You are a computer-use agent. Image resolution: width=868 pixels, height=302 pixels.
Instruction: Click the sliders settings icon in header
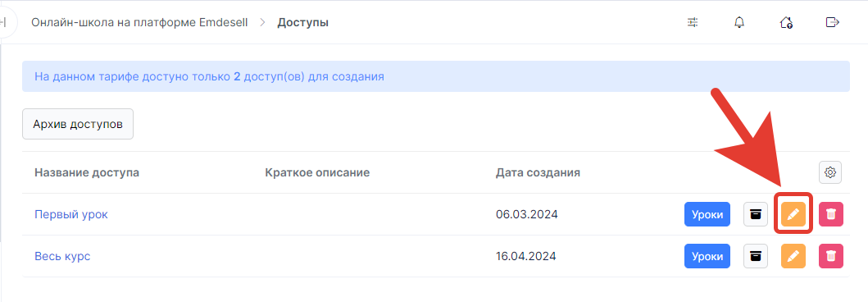693,22
